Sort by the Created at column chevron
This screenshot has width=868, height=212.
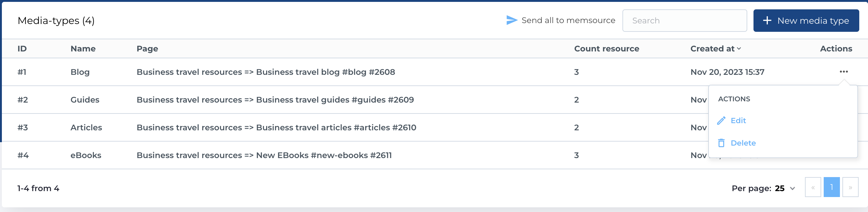[739, 49]
